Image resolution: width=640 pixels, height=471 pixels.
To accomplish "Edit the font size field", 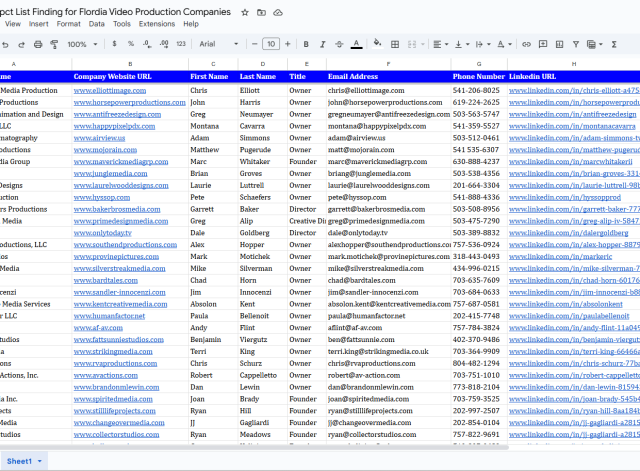I will point(271,44).
